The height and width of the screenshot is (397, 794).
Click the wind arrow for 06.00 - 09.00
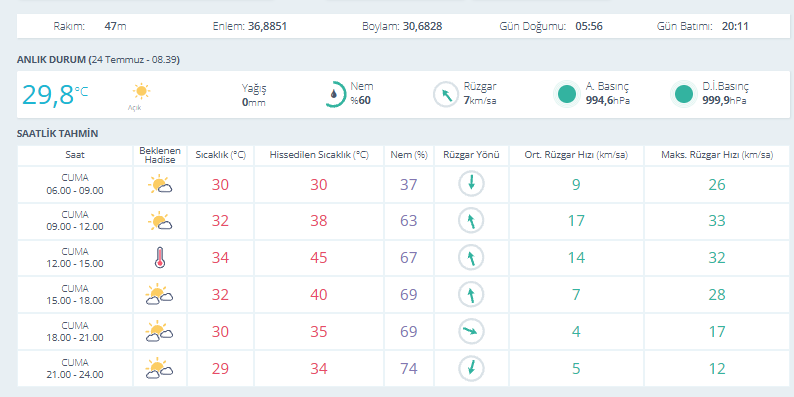471,184
